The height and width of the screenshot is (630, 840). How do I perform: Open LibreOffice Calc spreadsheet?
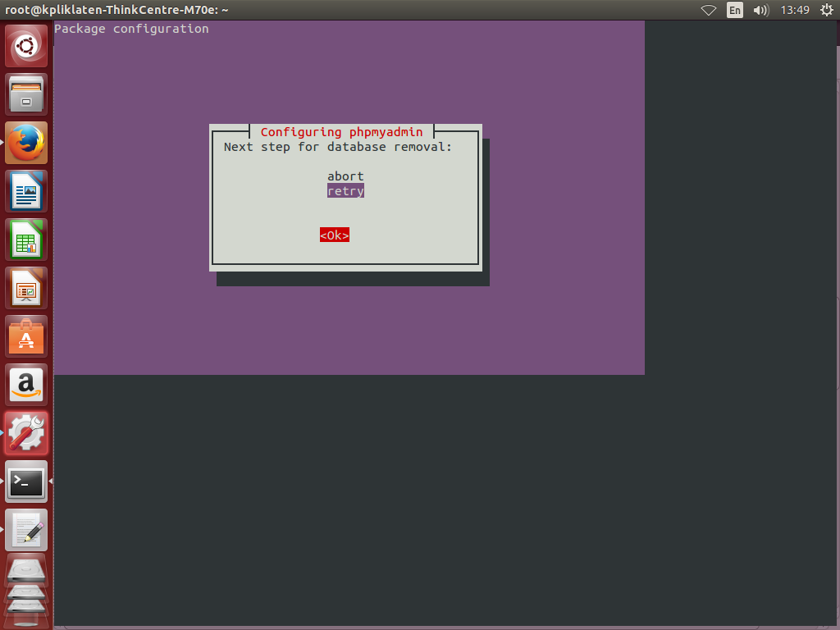(26, 240)
